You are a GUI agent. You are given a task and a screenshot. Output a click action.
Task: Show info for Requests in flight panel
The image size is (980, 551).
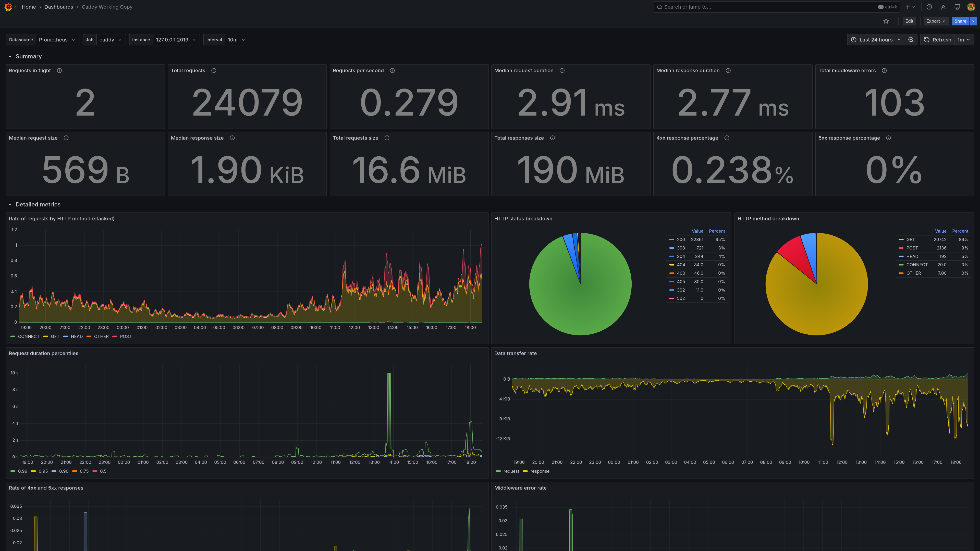coord(59,70)
